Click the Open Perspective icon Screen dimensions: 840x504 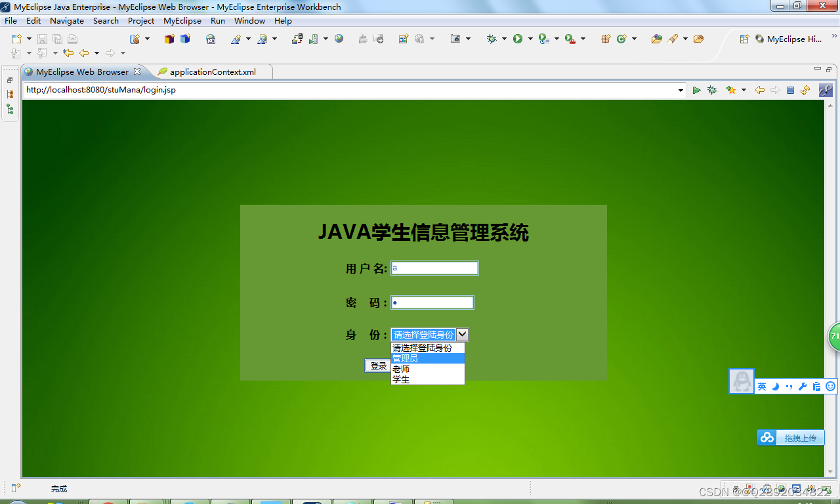(x=744, y=39)
